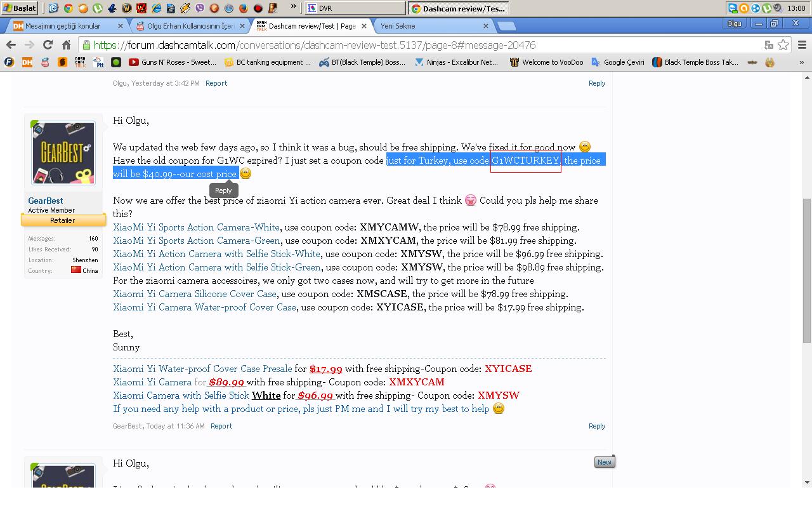
Task: Reply to Olgu's message from Yesterday
Action: [x=597, y=83]
